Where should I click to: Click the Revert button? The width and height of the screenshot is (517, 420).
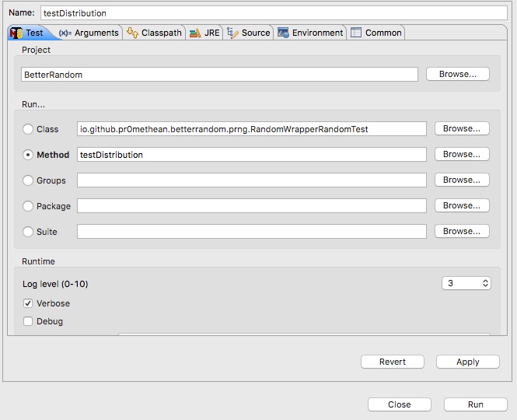tap(393, 362)
